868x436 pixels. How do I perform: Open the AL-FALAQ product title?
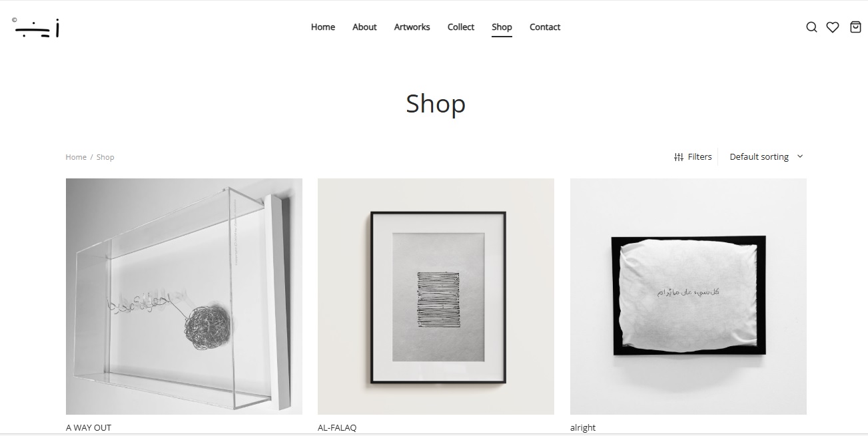(337, 427)
